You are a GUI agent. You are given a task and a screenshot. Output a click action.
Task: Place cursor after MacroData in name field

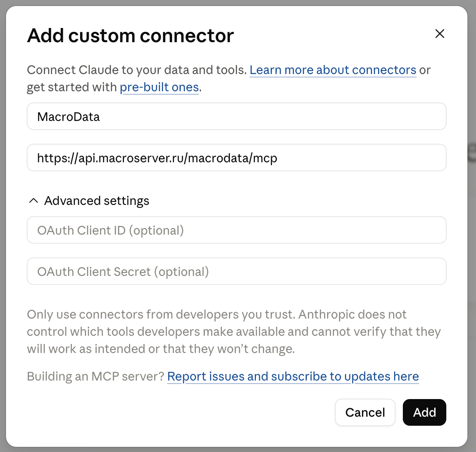coord(101,117)
